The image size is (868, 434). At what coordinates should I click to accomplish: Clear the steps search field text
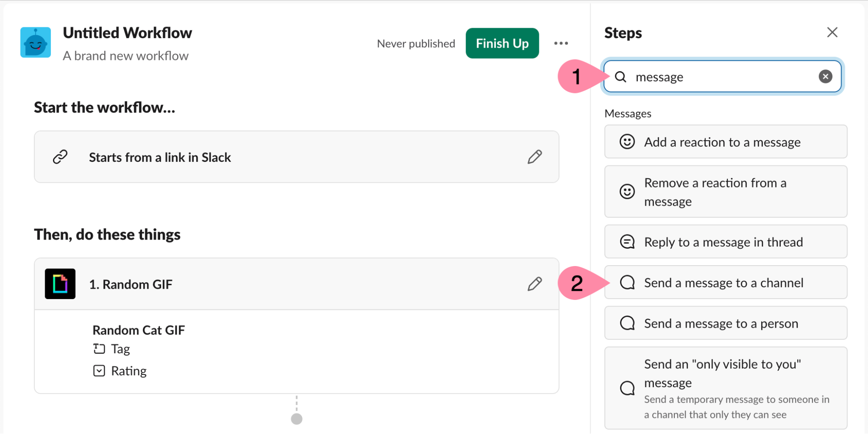[825, 77]
